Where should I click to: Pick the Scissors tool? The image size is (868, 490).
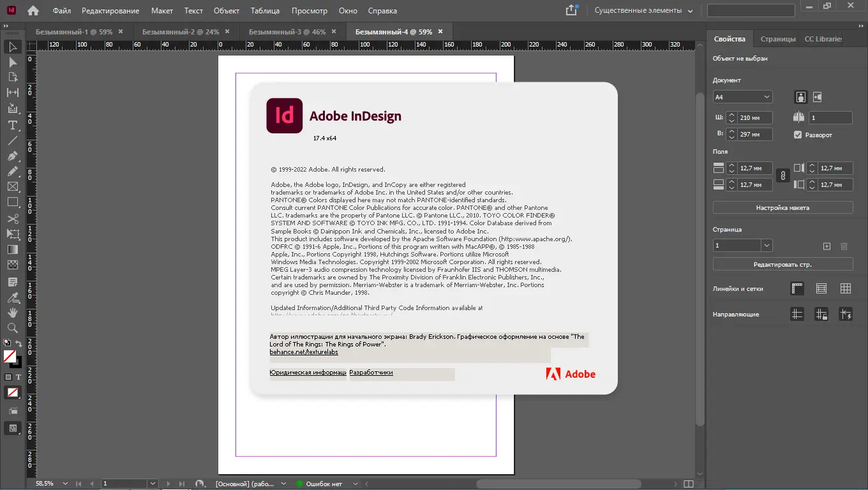click(12, 218)
